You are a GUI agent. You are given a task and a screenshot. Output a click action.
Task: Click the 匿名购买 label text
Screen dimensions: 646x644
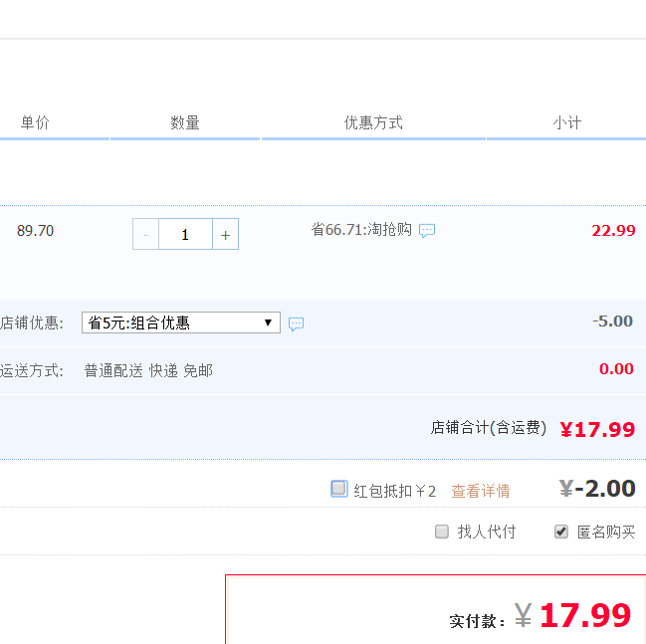(606, 532)
